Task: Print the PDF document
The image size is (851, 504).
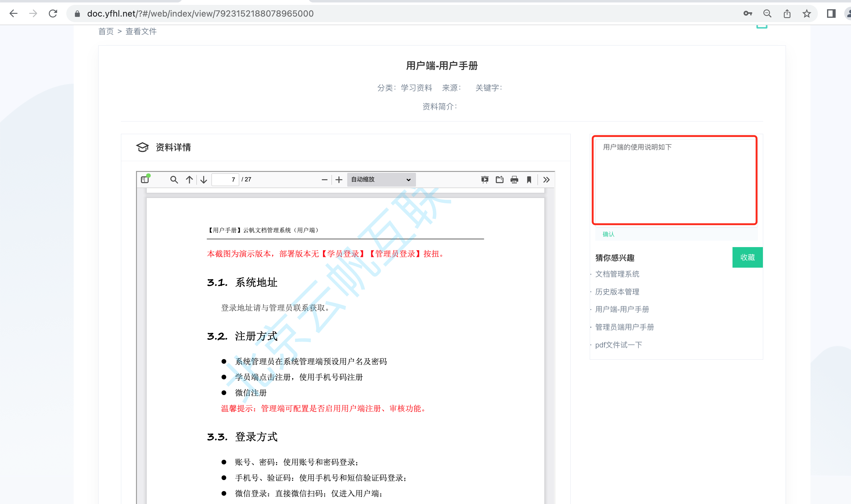Action: (x=515, y=180)
